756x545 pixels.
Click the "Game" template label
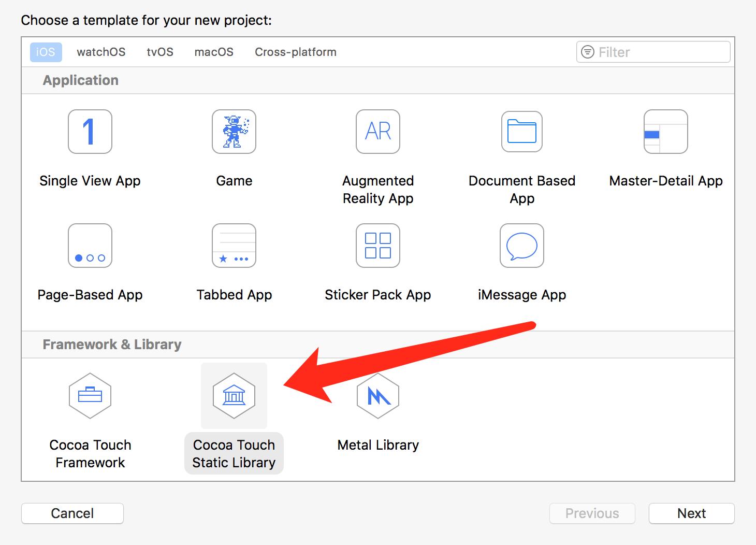click(234, 181)
